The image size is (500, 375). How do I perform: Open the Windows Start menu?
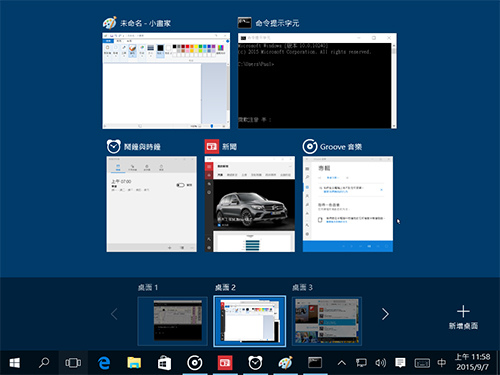point(15,363)
